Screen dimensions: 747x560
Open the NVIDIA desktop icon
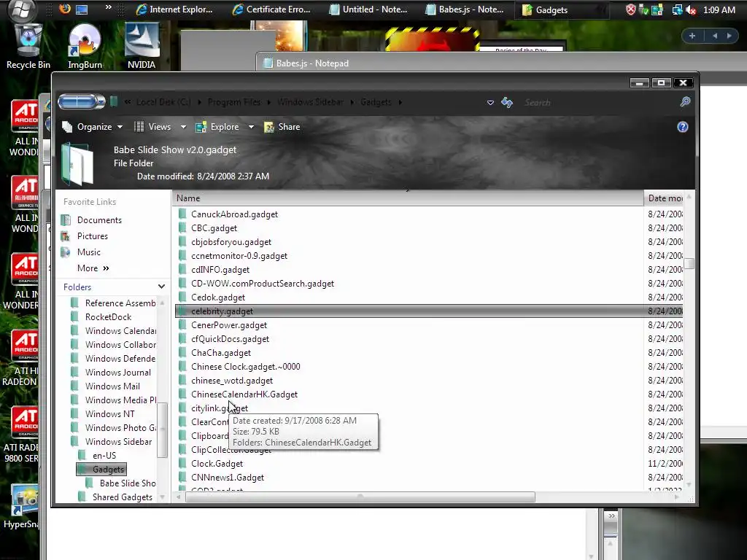coord(142,45)
